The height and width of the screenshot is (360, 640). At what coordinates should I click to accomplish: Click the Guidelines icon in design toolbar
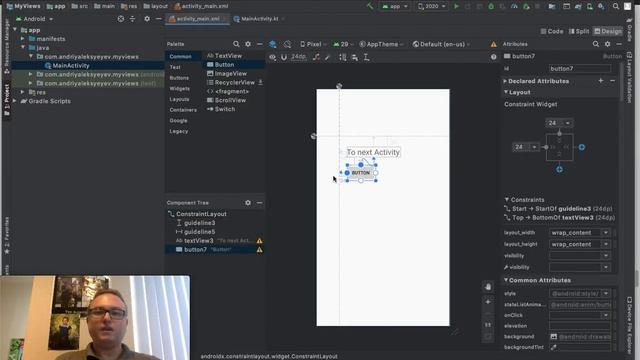tap(367, 57)
